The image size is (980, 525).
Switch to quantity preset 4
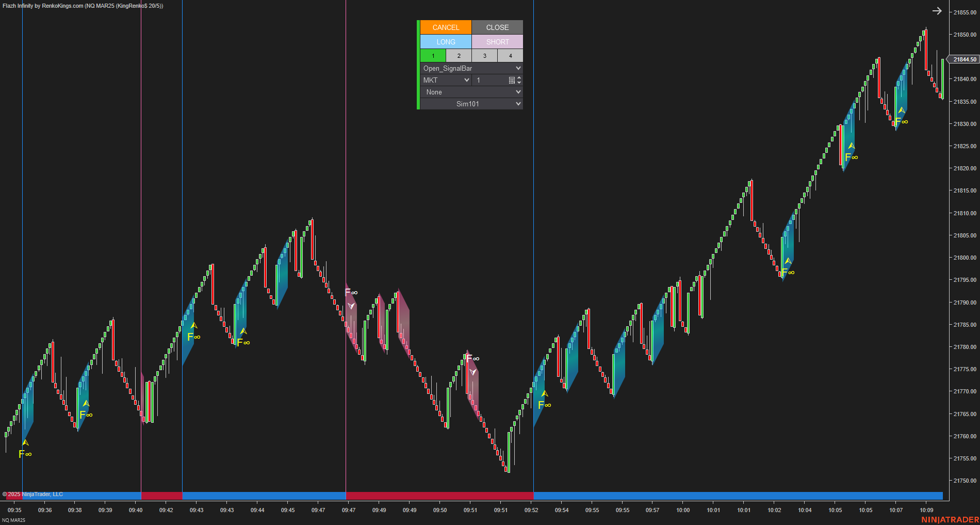point(510,55)
